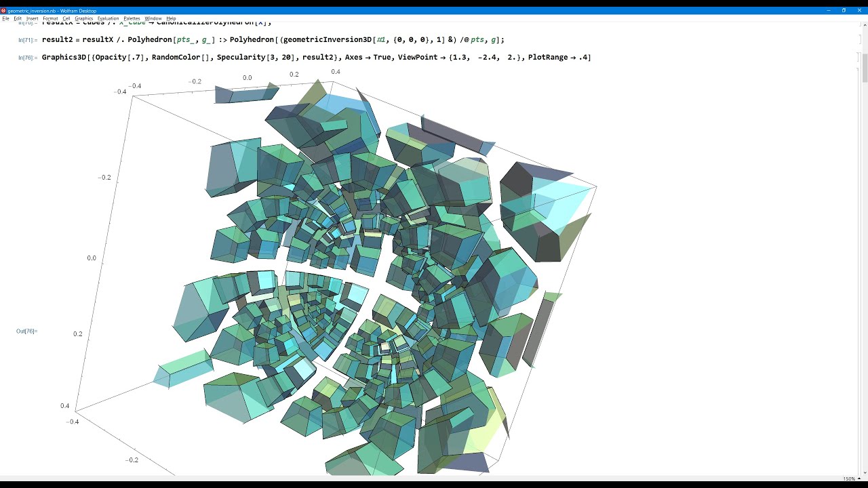Open the Format menu
The image size is (868, 488).
click(51, 18)
